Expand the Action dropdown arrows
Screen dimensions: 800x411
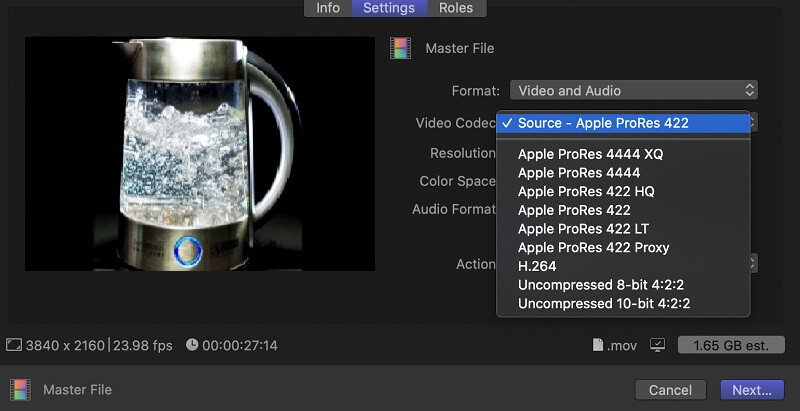(x=751, y=264)
